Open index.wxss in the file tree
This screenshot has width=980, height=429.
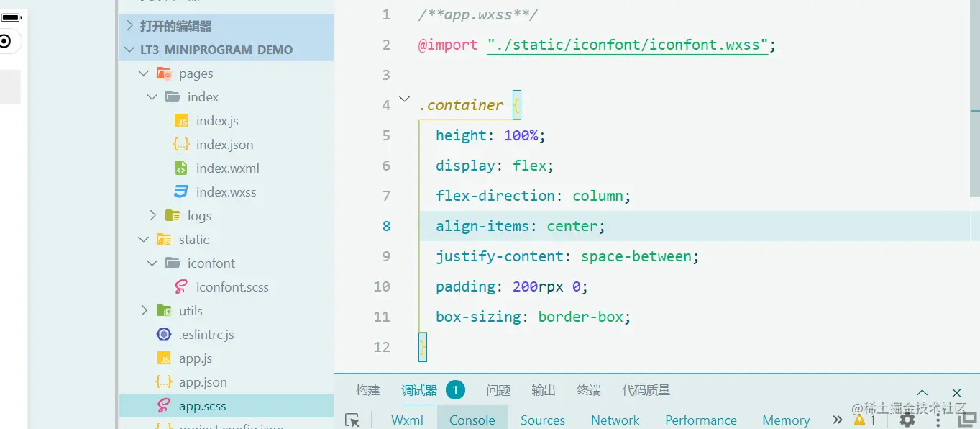click(226, 192)
